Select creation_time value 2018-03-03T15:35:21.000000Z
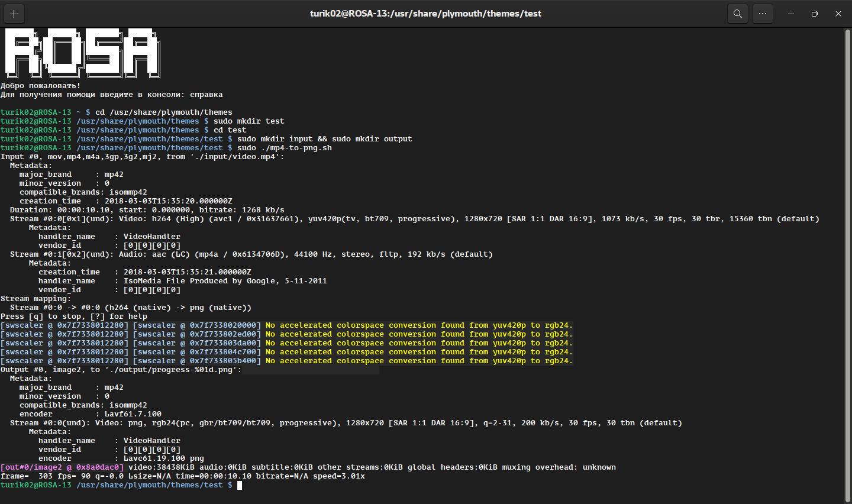 click(188, 272)
